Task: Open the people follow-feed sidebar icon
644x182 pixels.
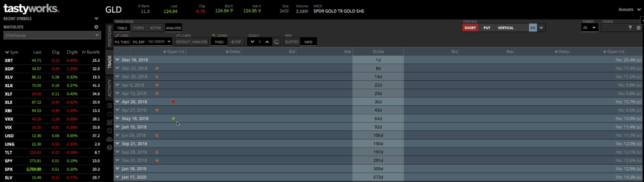Action: pos(110,139)
